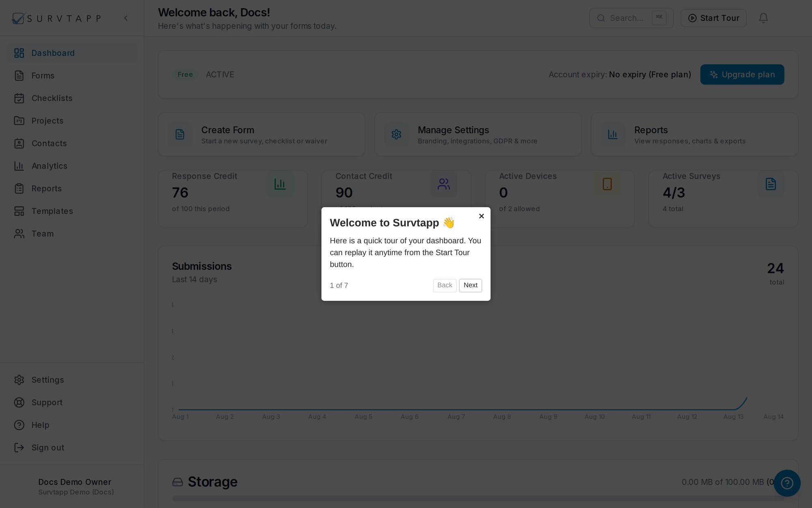Click the Support lifebuoy icon
The image size is (812, 508).
[x=19, y=402]
